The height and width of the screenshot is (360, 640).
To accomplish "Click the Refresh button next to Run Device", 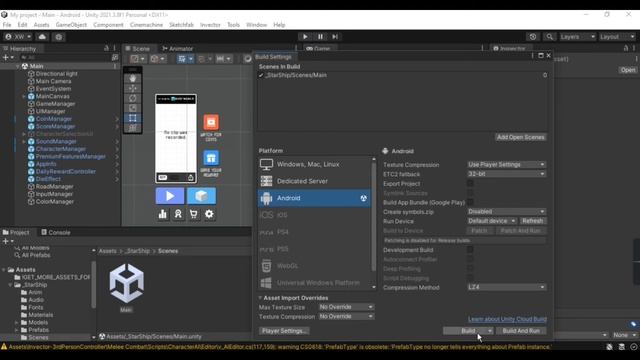I will (533, 221).
